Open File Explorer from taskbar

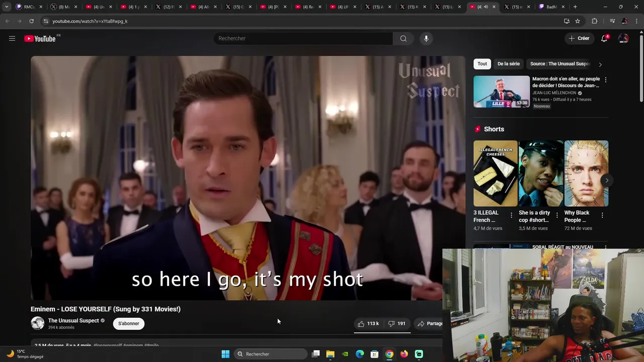click(x=330, y=354)
